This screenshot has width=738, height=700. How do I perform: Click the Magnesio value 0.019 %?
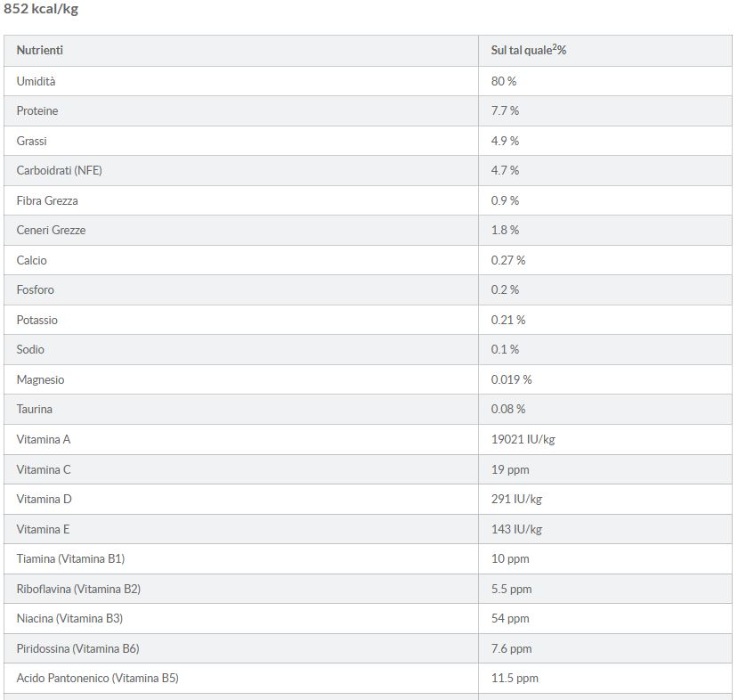(511, 379)
